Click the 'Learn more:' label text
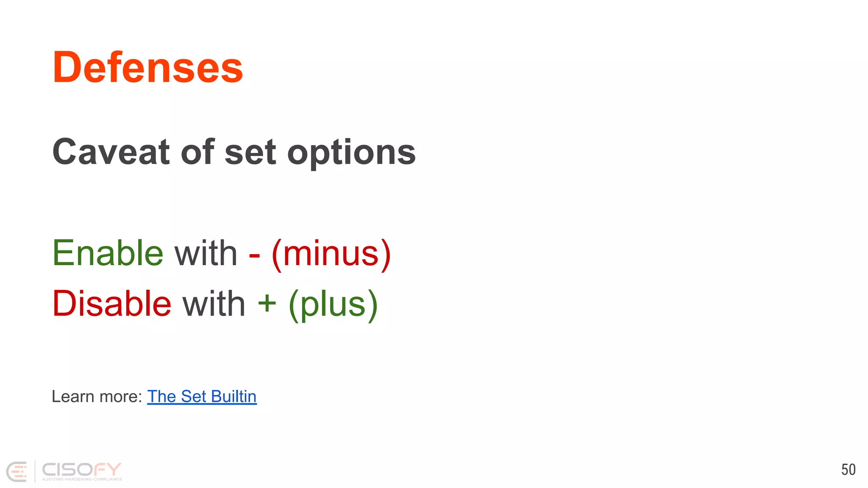The image size is (868, 488). click(x=97, y=396)
